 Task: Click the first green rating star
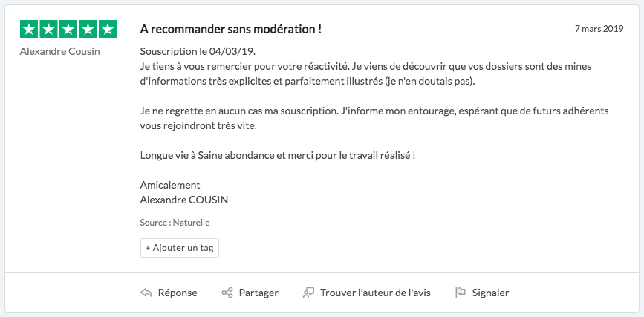click(28, 30)
